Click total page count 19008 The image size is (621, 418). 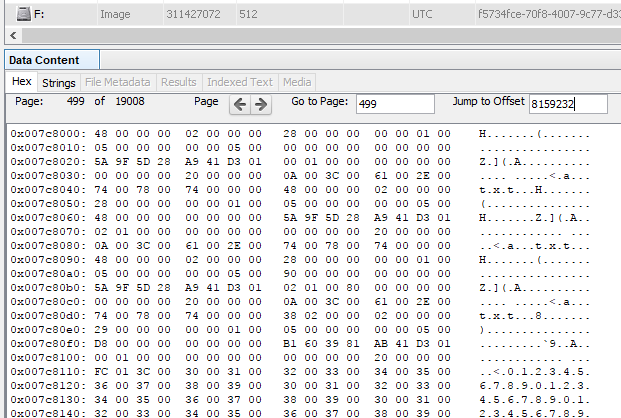[130, 101]
